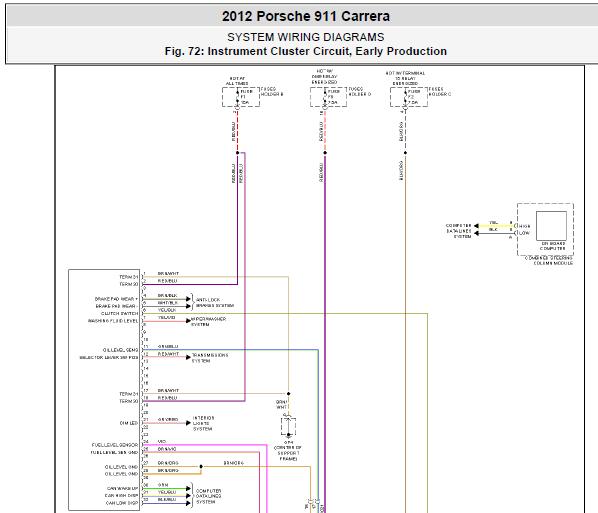Click the 'INTERIOR LIGHTS SYSTEM' reference

pos(203,423)
